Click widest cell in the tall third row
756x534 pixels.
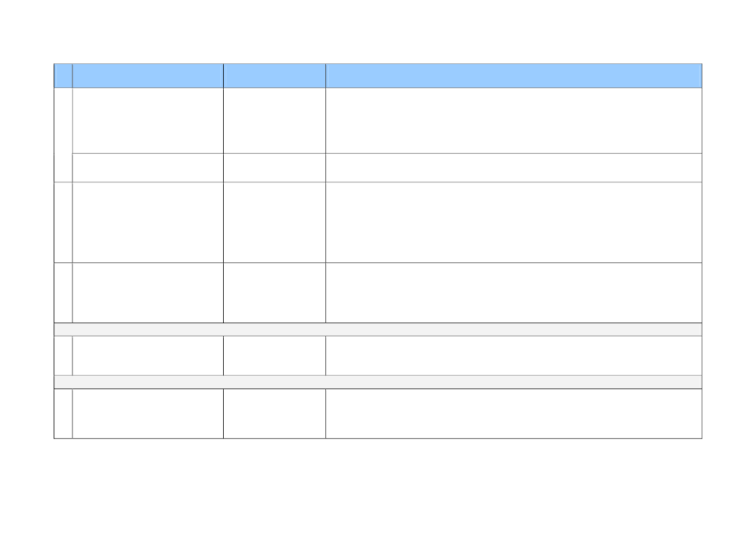click(x=514, y=222)
